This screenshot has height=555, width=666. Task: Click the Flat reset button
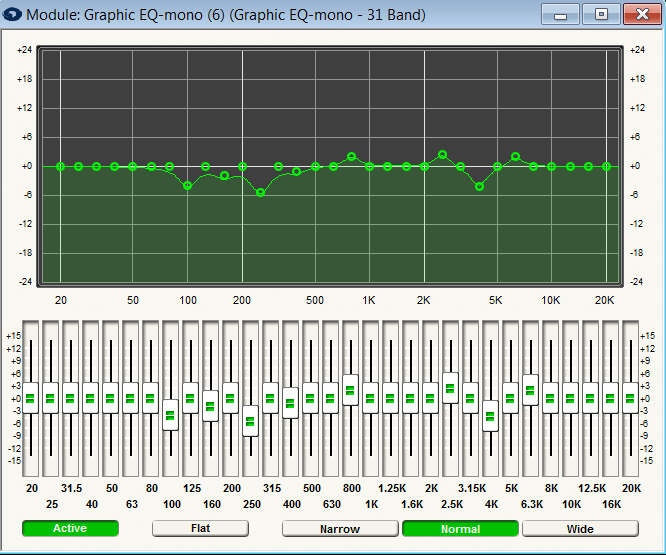coord(200,528)
